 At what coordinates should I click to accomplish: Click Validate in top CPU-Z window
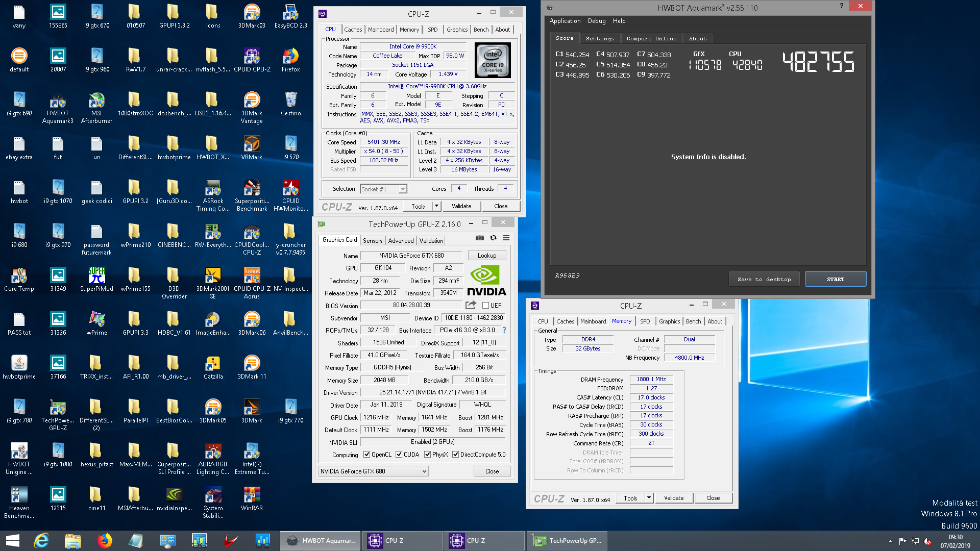coord(461,206)
